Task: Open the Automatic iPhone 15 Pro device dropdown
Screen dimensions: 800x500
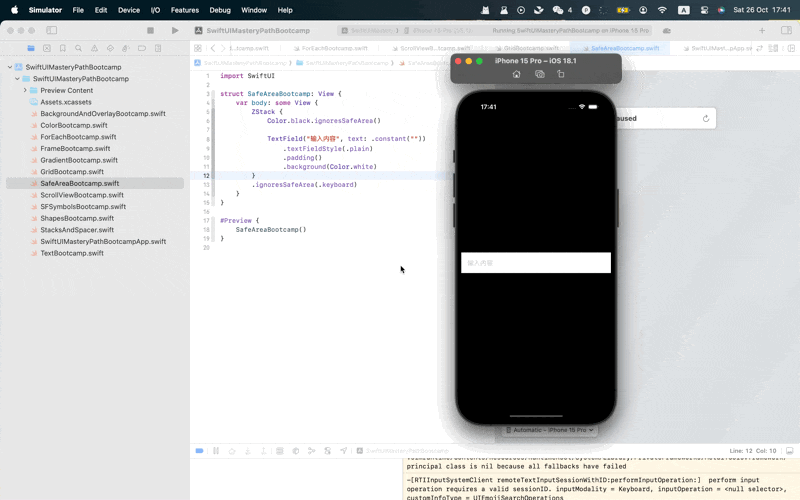Action: tap(549, 430)
